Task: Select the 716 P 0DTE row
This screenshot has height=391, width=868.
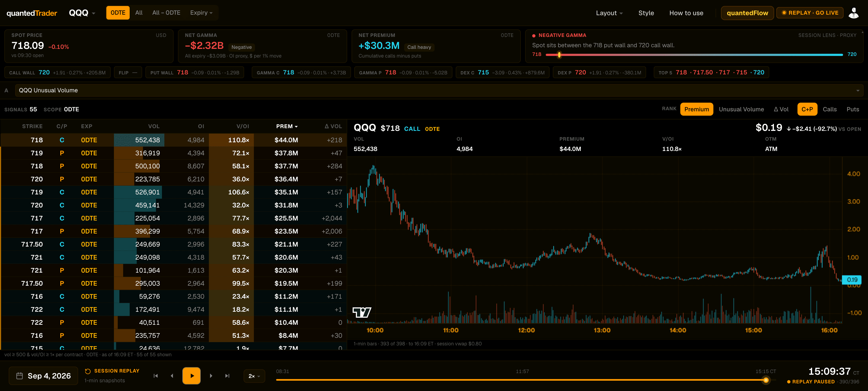Action: 174,336
